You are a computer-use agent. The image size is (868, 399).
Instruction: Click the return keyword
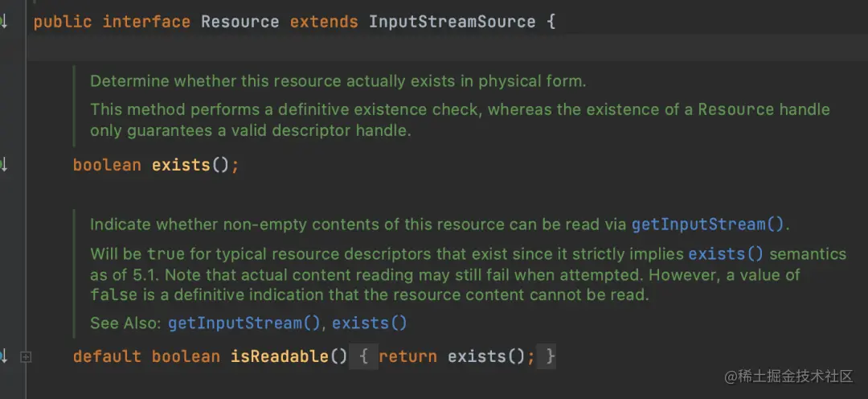coord(407,356)
